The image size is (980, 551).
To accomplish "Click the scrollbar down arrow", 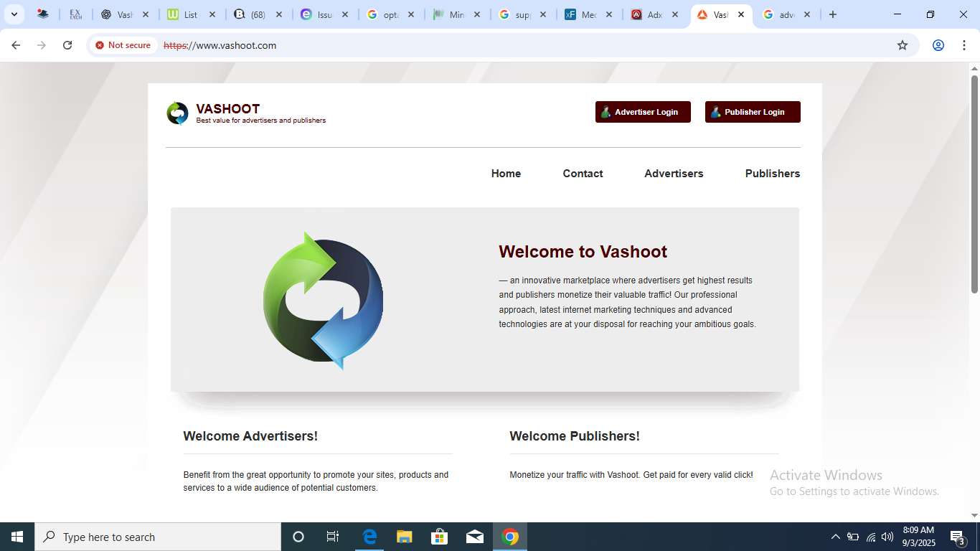I will [x=974, y=515].
